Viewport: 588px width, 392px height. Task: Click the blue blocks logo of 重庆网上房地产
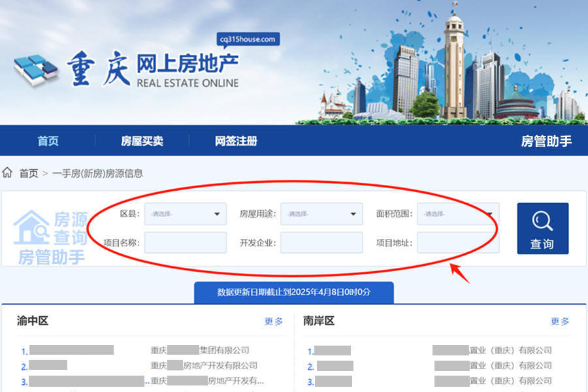37,69
